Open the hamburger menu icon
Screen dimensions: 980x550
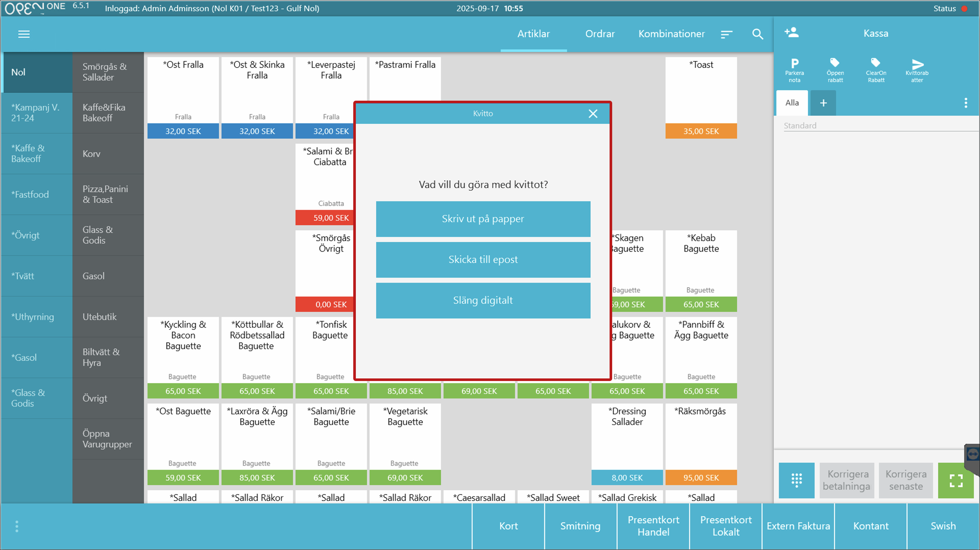point(24,34)
